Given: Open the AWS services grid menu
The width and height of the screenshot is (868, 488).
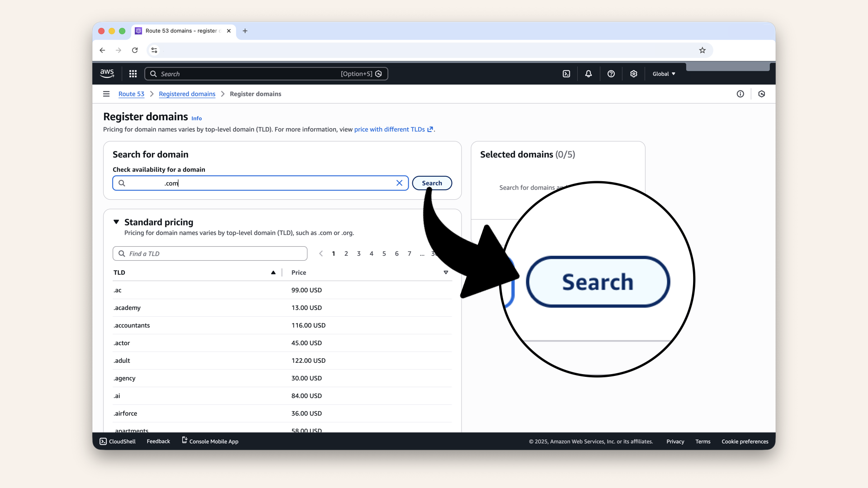Looking at the screenshot, I should pyautogui.click(x=132, y=74).
